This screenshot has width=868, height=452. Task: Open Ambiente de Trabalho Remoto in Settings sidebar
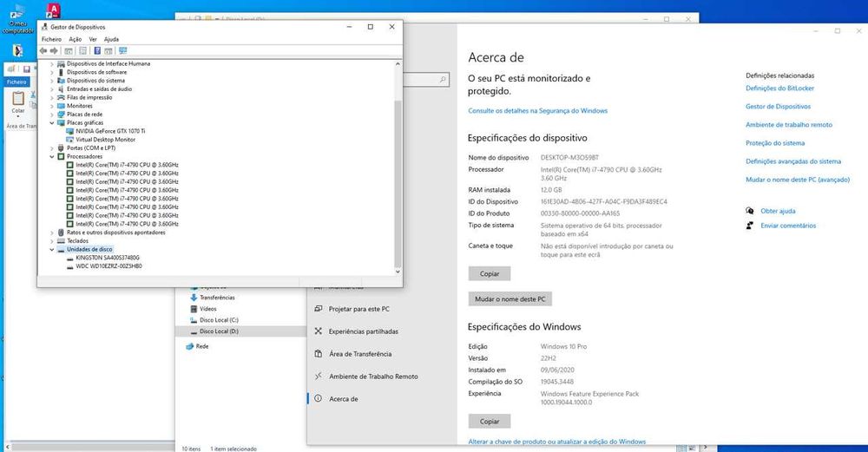click(373, 377)
